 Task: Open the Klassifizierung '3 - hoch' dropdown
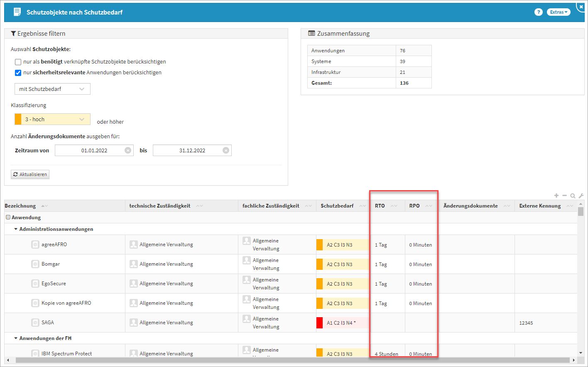(x=52, y=119)
